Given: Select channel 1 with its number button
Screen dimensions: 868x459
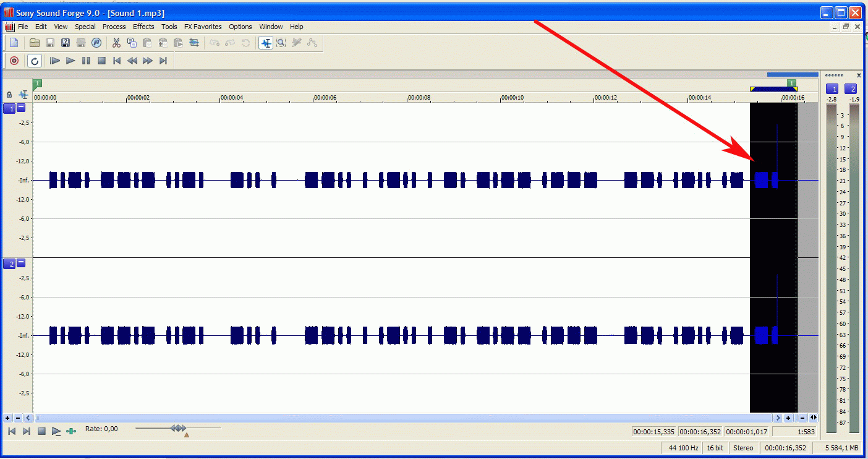Looking at the screenshot, I should [x=9, y=108].
